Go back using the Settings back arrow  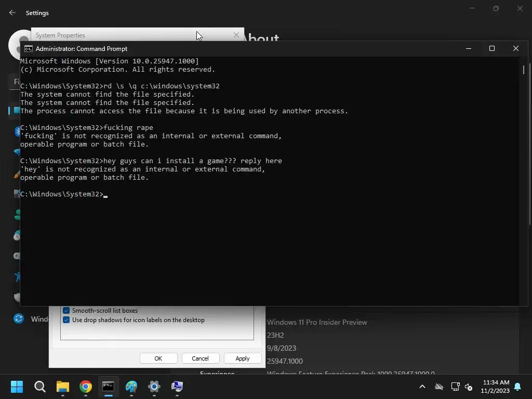point(12,12)
